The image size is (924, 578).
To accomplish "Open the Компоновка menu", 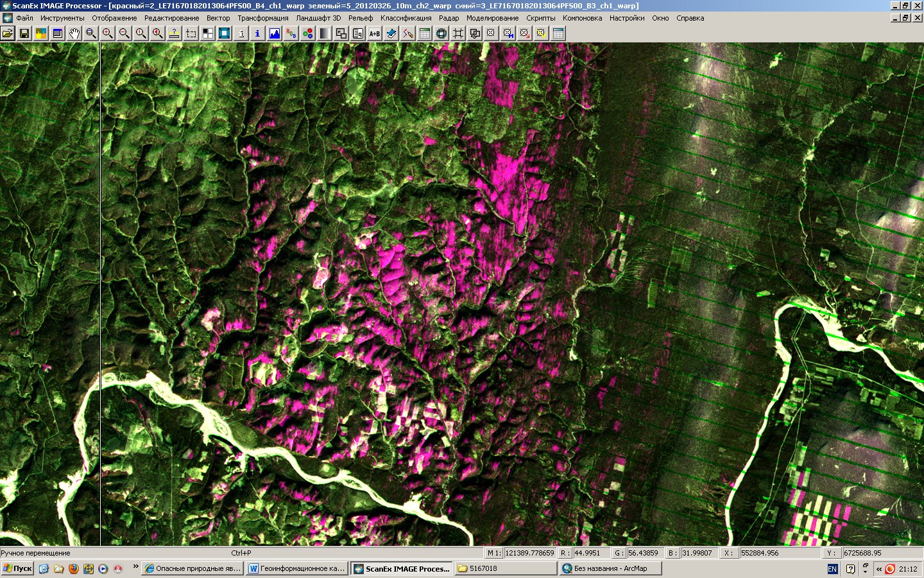I will coord(583,18).
